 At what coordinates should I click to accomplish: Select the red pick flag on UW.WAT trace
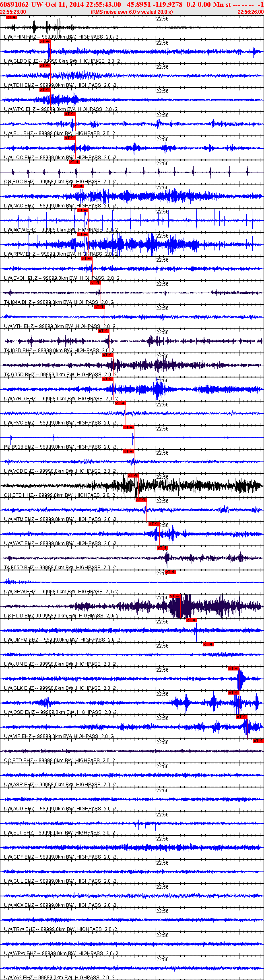154,524
